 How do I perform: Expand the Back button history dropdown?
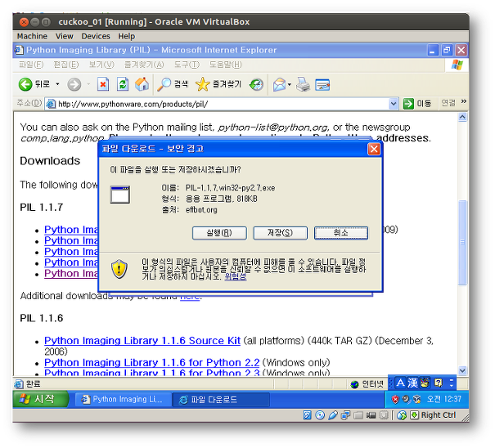[57, 84]
